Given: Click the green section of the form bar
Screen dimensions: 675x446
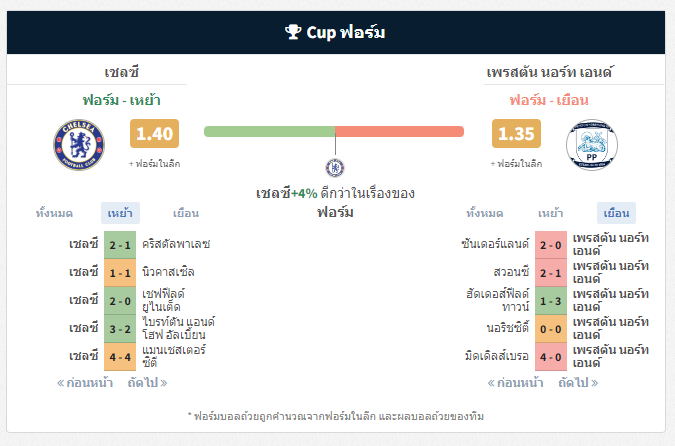Looking at the screenshot, I should [x=269, y=131].
